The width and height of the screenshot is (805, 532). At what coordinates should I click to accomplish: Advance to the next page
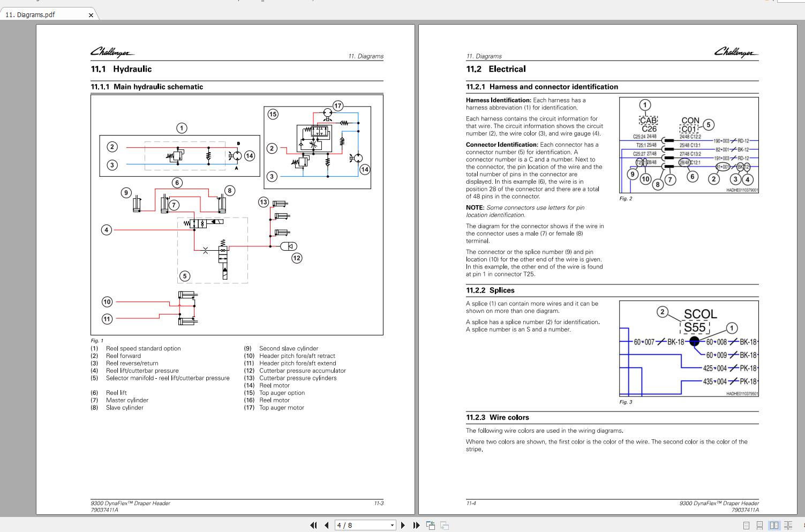(403, 525)
